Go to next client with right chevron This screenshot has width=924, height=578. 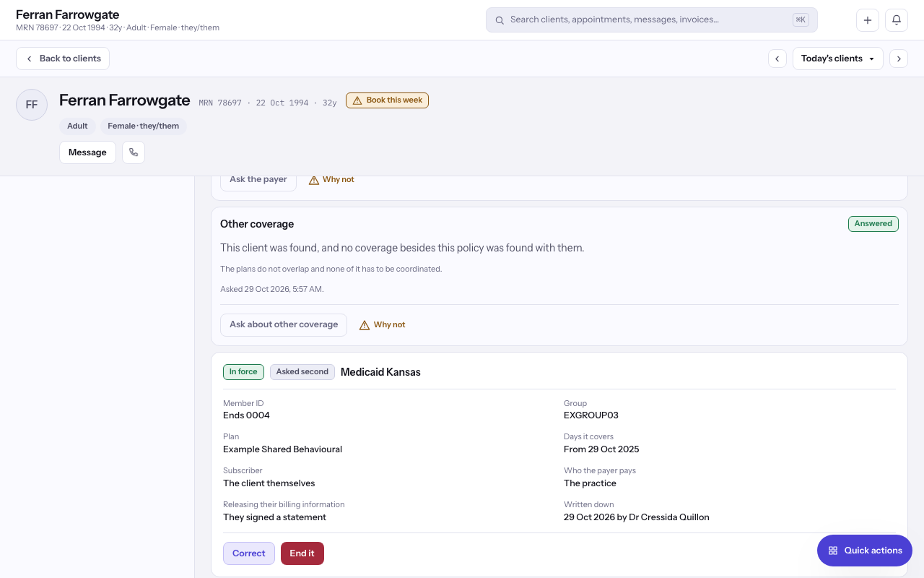pyautogui.click(x=899, y=59)
